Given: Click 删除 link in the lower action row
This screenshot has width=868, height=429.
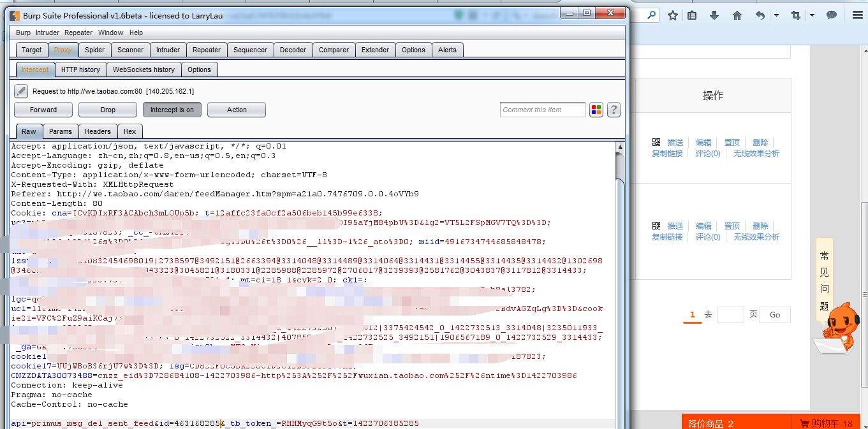Looking at the screenshot, I should (760, 226).
